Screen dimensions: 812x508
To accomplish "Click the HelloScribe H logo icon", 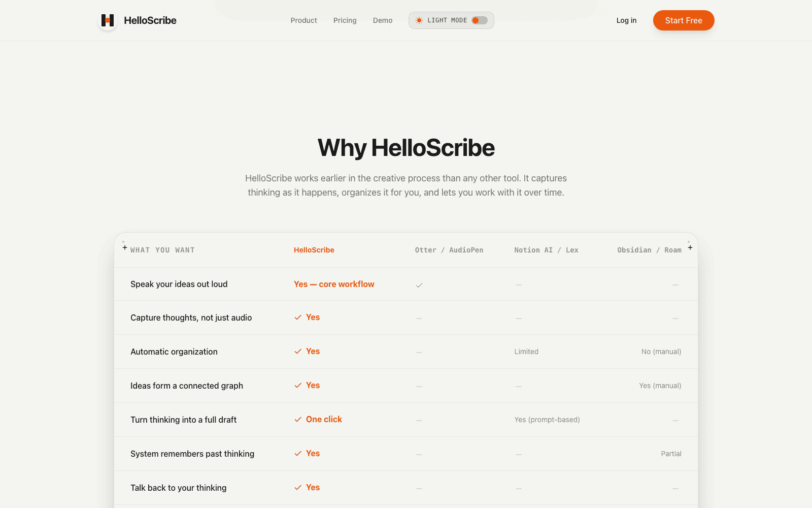I will click(108, 20).
